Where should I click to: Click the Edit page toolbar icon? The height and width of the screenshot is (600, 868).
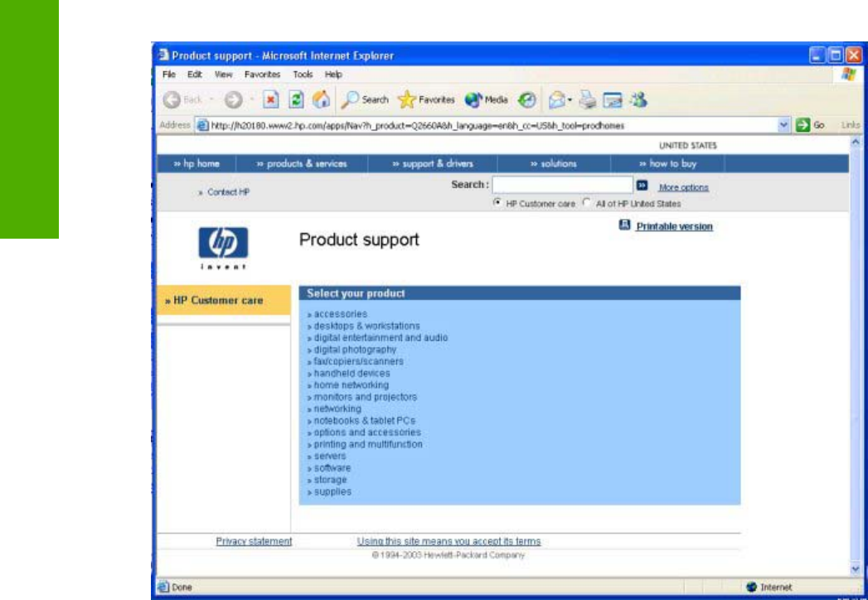pyautogui.click(x=613, y=101)
